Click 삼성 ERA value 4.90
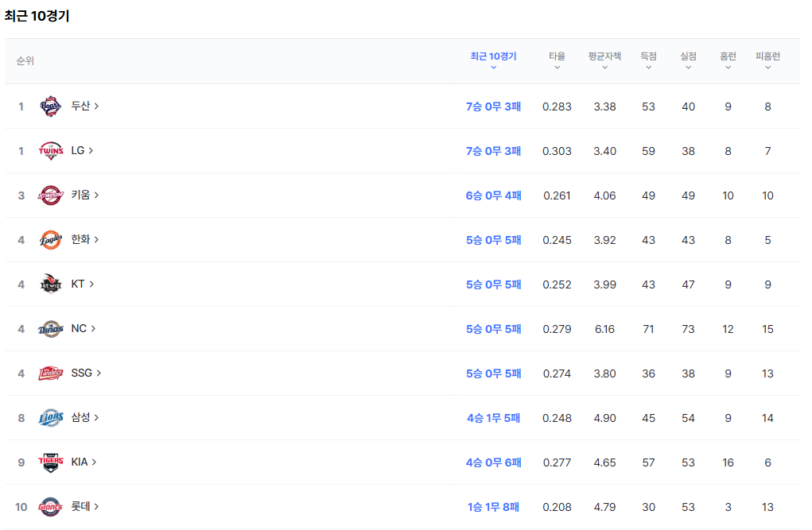812x530 pixels. 604,418
